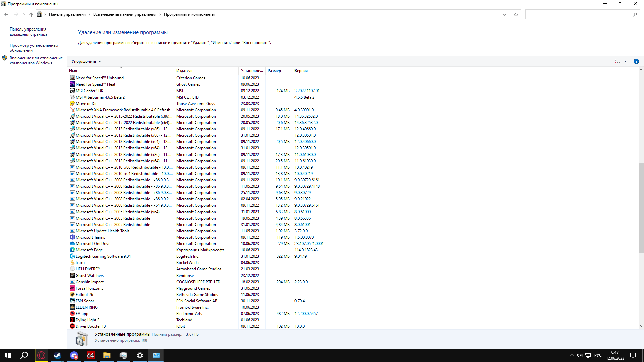
Task: Show hidden tray icons chevron
Action: (x=572, y=355)
